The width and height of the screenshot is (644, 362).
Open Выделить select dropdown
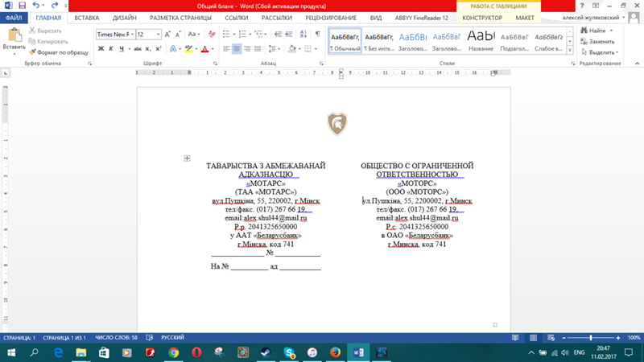[600, 52]
